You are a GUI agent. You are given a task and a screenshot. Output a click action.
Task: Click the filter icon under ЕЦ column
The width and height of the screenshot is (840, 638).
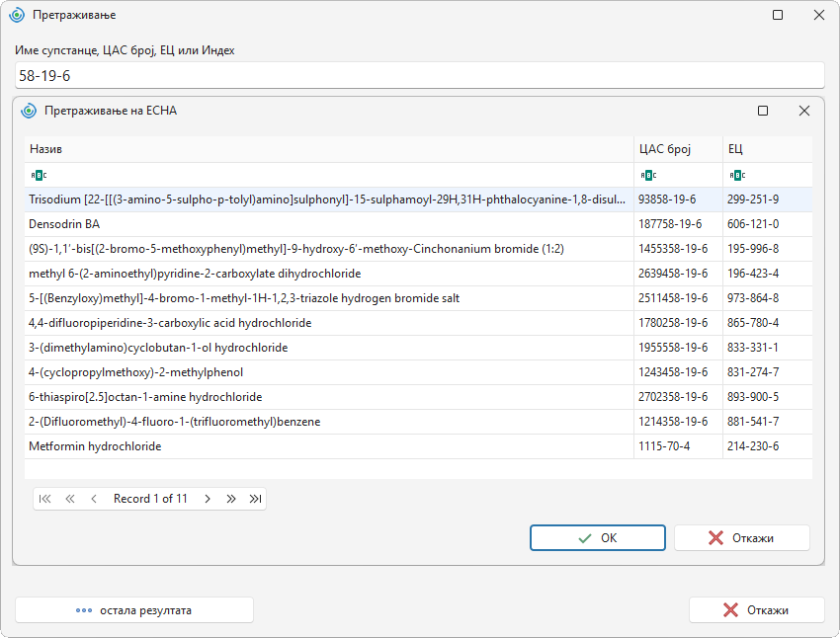(737, 175)
